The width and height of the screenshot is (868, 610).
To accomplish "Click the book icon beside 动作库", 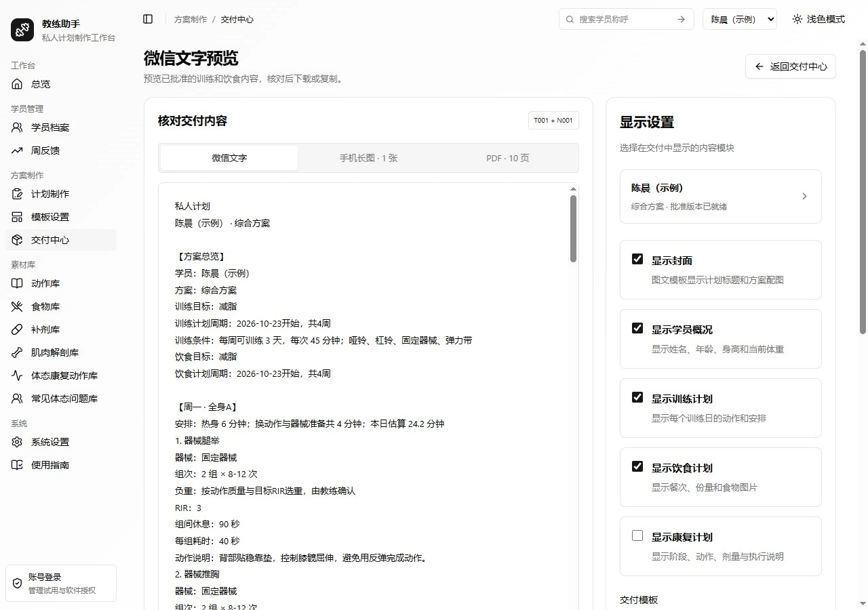I will pos(18,283).
